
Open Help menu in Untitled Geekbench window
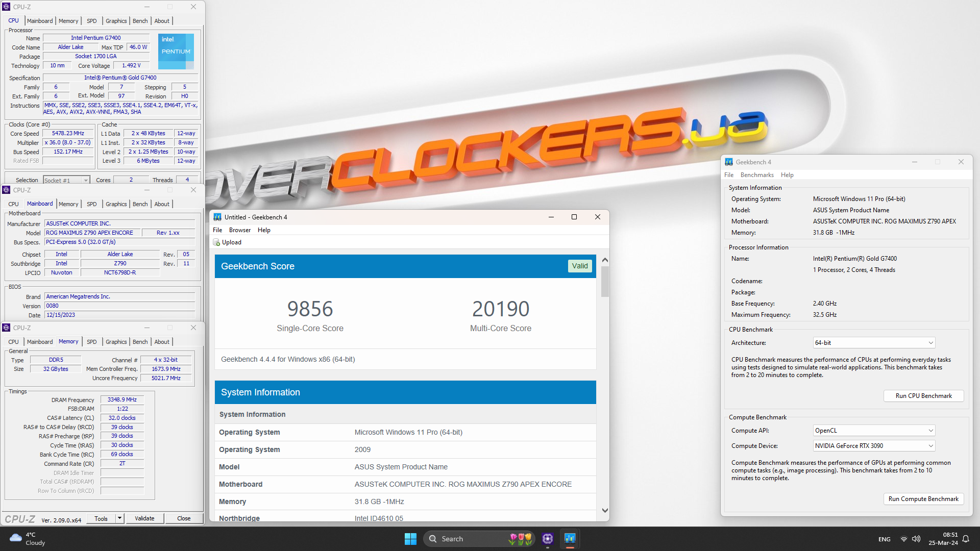click(x=264, y=230)
